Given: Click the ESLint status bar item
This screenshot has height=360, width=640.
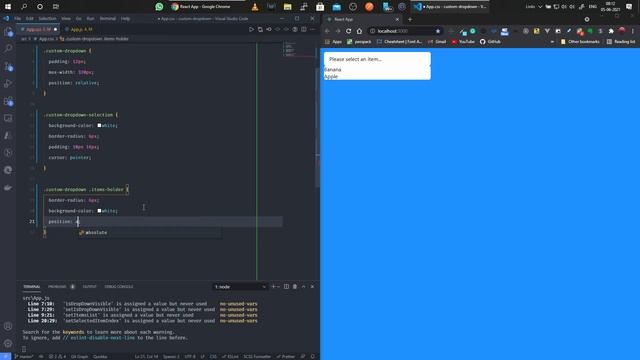Looking at the screenshot, I should coord(231,357).
